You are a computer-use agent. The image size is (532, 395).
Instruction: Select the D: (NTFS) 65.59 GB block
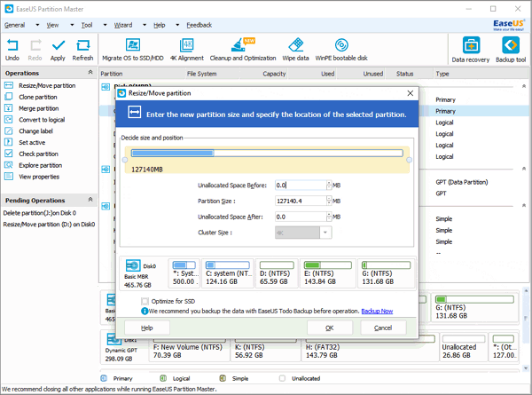coord(277,273)
